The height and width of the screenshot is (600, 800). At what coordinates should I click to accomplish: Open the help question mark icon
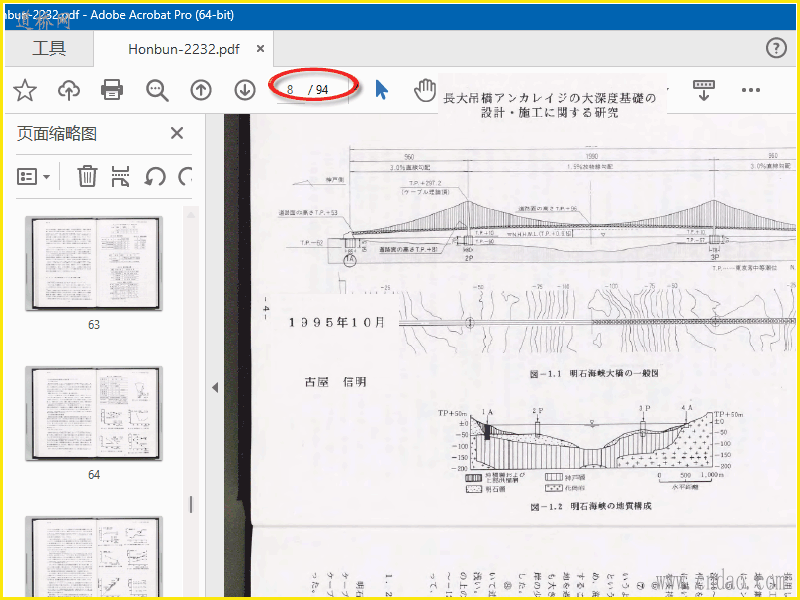pos(776,48)
